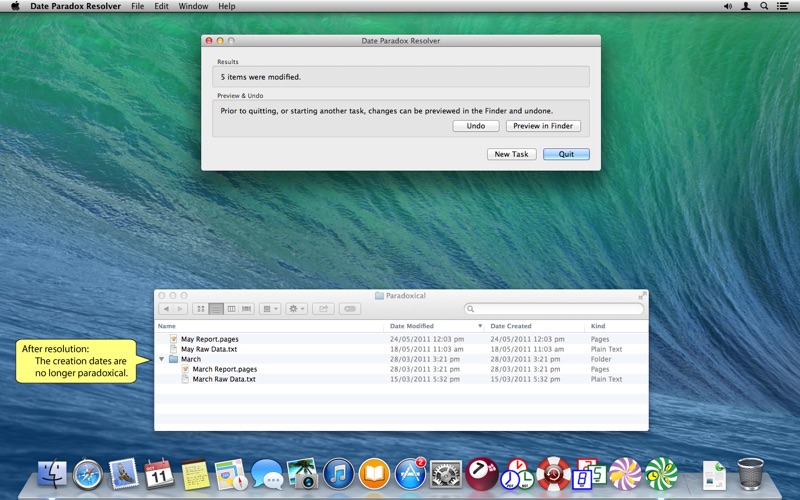Click the Edit Tags button in Finder toolbar
800x500 pixels.
tap(350, 309)
